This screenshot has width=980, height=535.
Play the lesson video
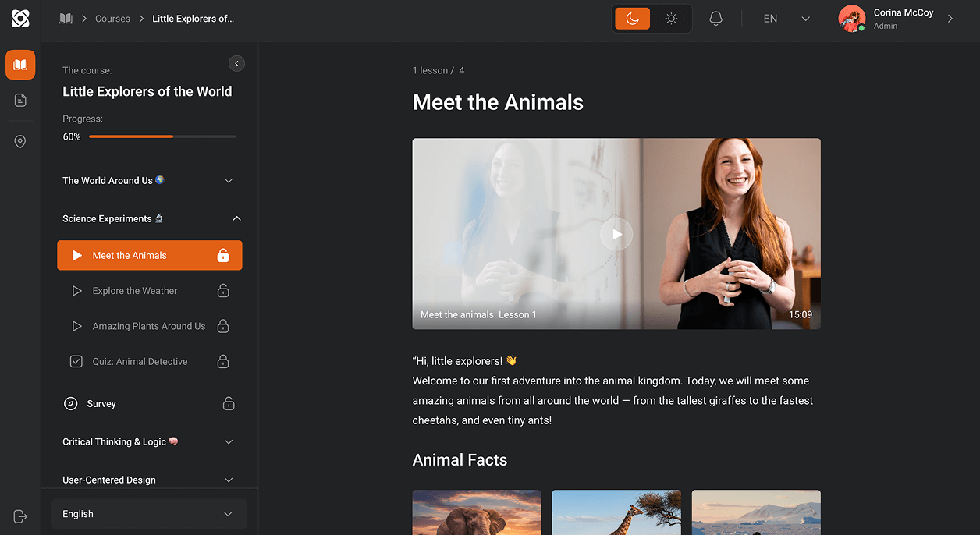(x=616, y=234)
